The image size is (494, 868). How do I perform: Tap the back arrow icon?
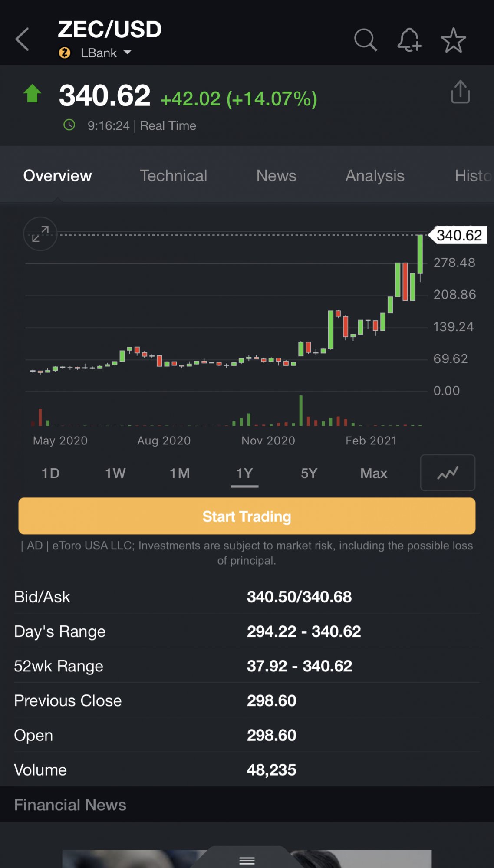[23, 39]
